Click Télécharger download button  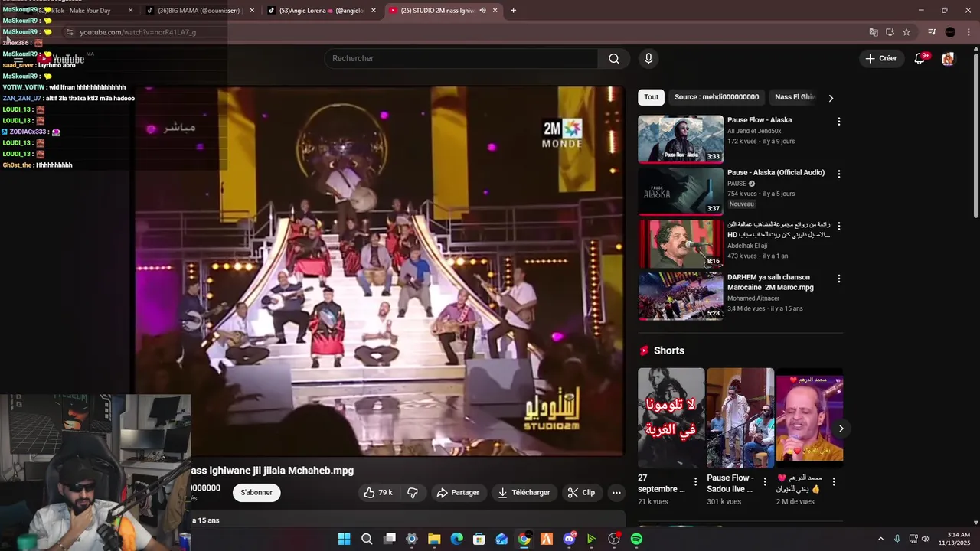tap(524, 493)
